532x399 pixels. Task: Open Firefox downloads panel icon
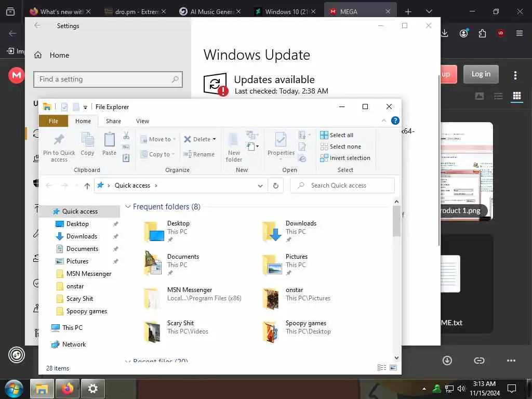pyautogui.click(x=445, y=33)
